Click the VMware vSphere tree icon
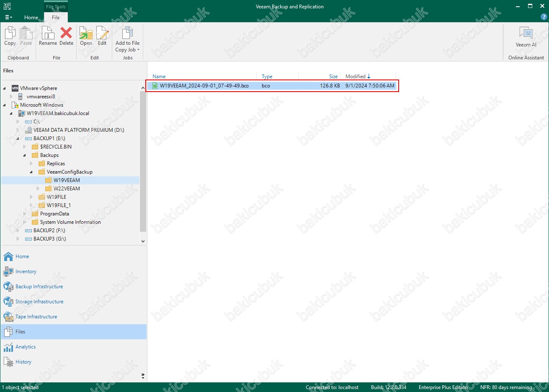Screen dimensions: 549x392 coord(15,88)
